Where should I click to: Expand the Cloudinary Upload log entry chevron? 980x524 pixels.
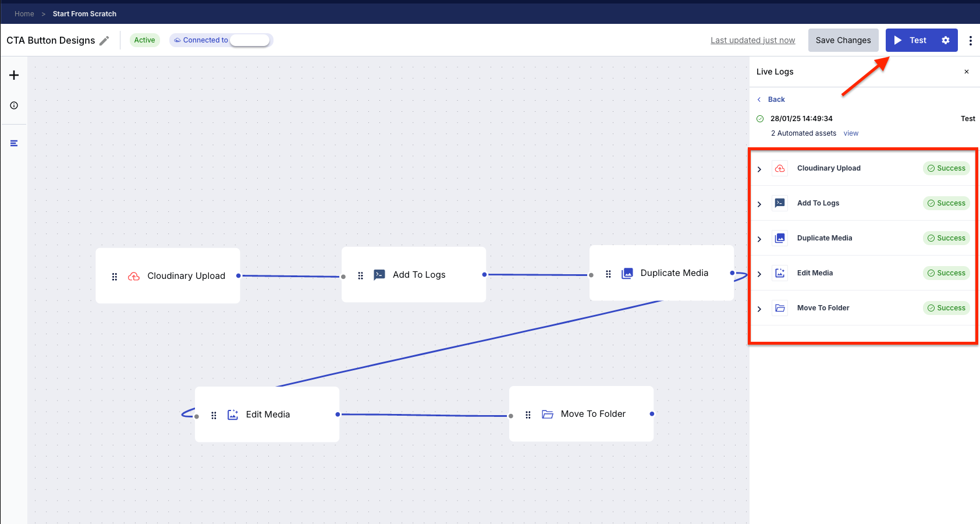click(759, 169)
